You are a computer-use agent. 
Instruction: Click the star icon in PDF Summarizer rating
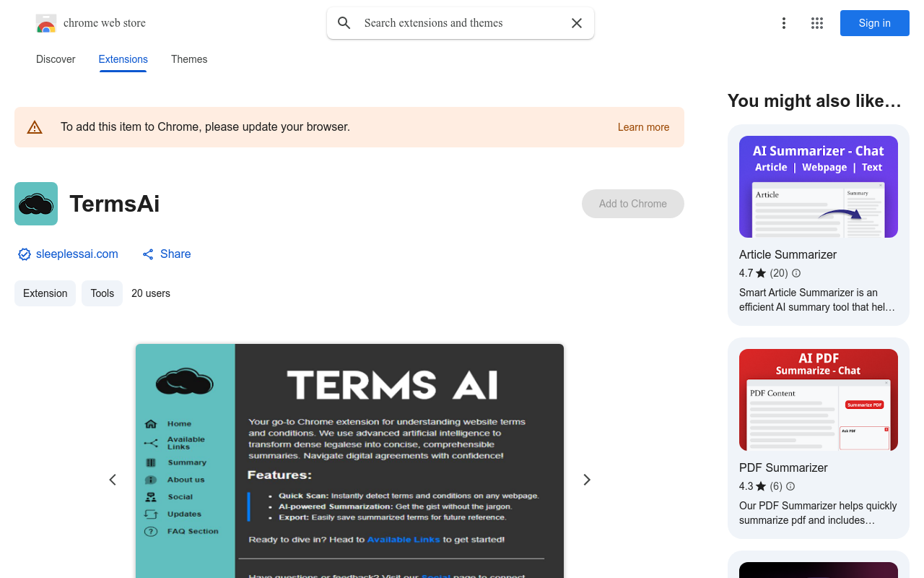[x=761, y=486]
